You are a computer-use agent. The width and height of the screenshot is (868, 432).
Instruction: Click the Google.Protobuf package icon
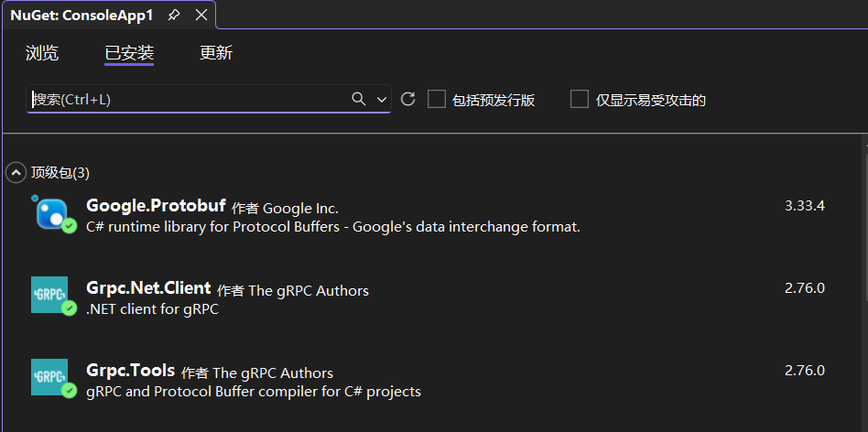coord(49,212)
